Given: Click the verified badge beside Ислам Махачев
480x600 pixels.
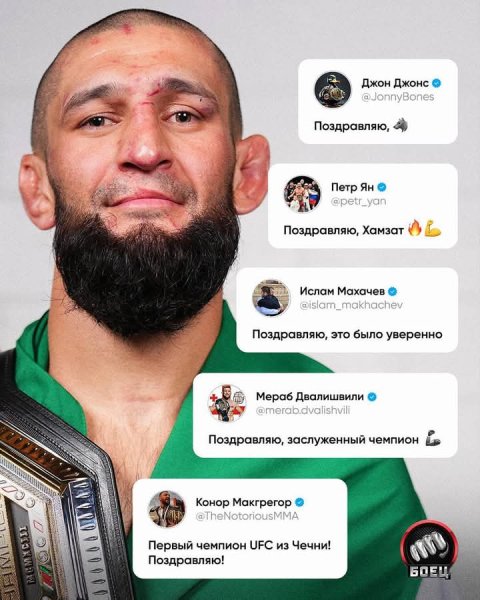Looking at the screenshot, I should (392, 292).
